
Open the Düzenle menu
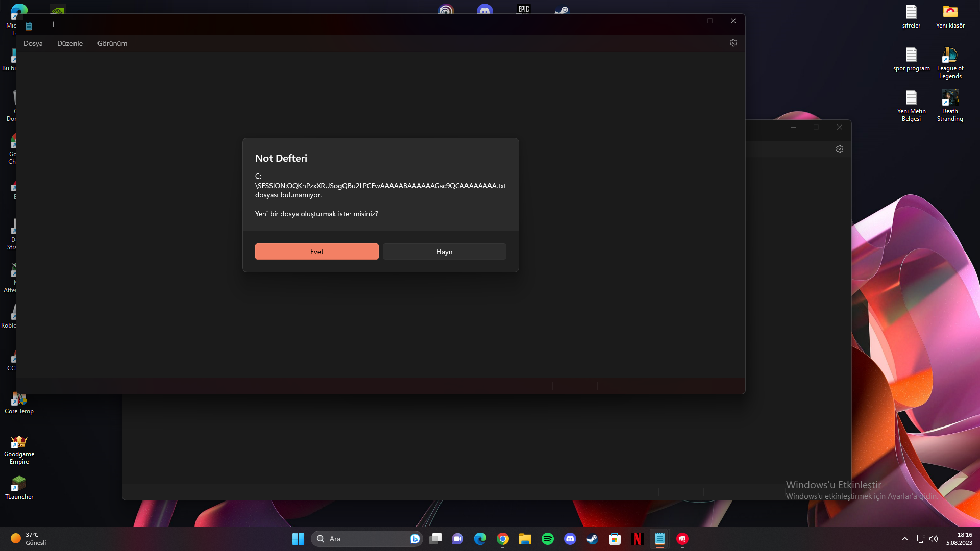click(x=70, y=43)
